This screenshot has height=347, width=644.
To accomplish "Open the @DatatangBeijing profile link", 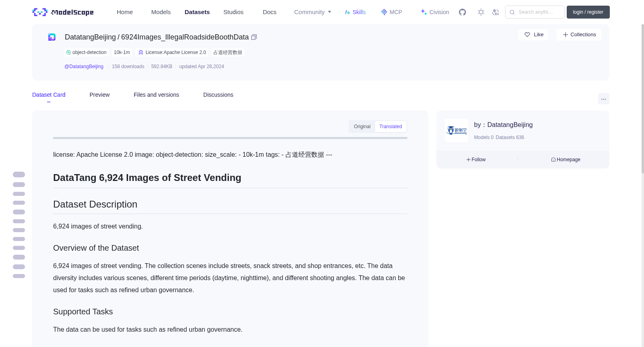I will click(x=84, y=66).
